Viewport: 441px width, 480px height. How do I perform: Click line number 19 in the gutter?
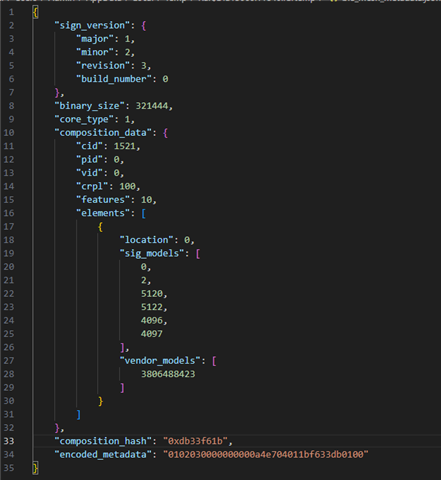(x=9, y=253)
